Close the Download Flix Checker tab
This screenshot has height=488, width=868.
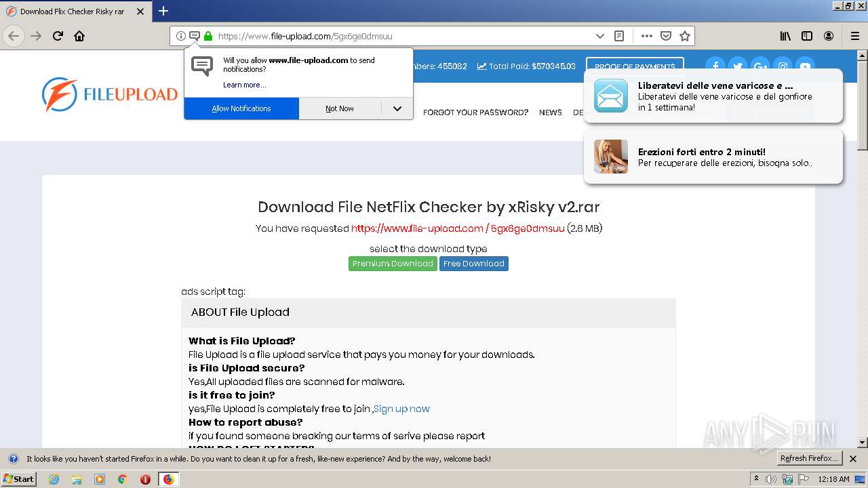(x=140, y=12)
